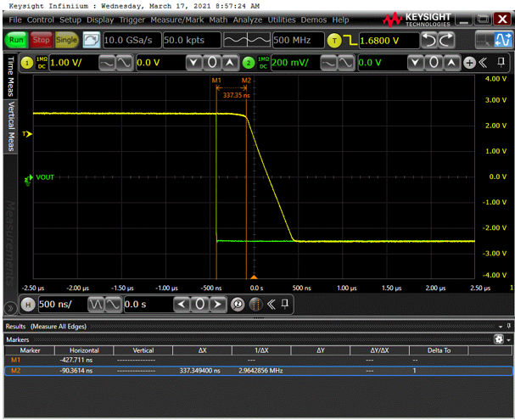515x420 pixels.
Task: Edit the 500 ns/ timebase field
Action: (x=63, y=305)
